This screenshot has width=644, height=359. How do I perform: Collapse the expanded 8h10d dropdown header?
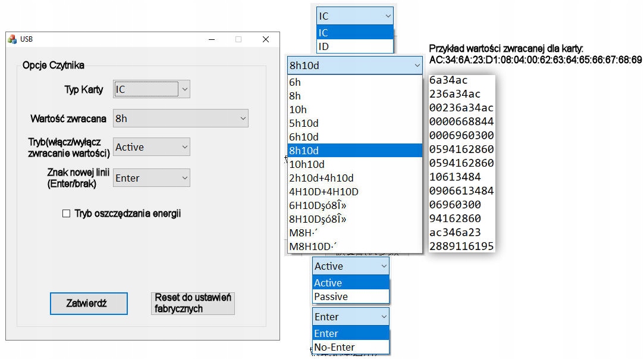click(354, 65)
